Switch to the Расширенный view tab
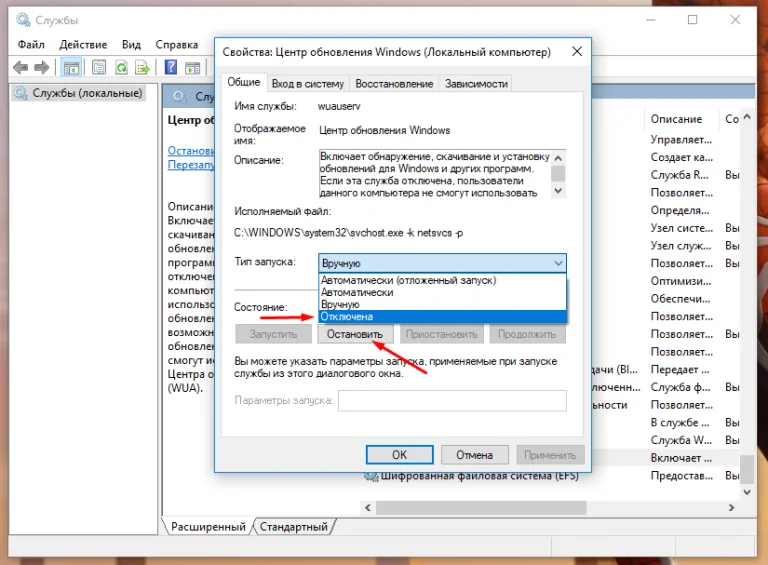Screen dimensions: 768x565 pos(208,527)
